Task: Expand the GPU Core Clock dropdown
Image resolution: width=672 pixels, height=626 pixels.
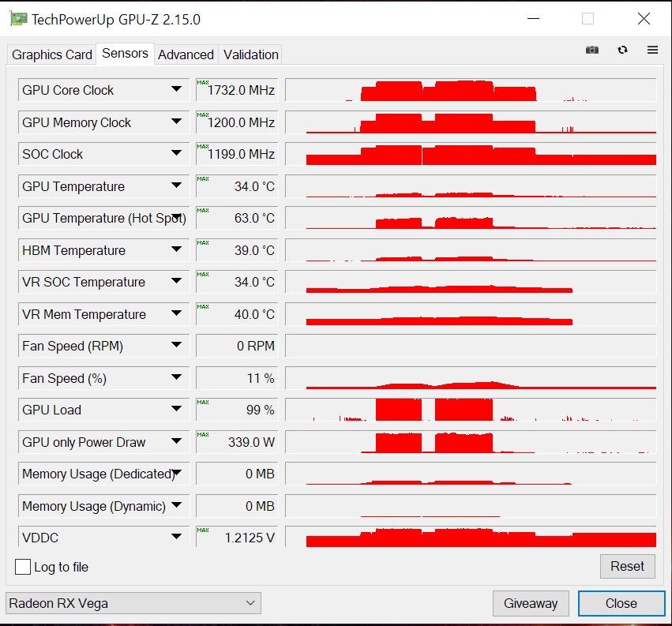Action: click(176, 89)
